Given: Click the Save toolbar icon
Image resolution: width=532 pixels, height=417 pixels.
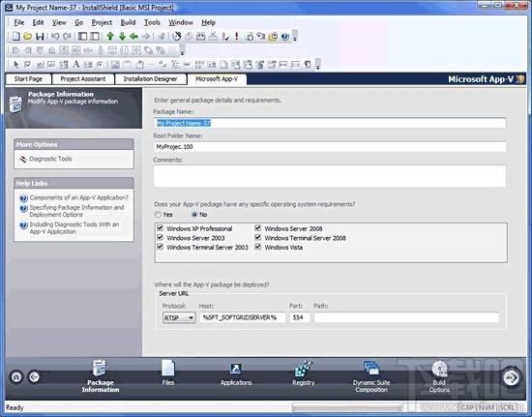Looking at the screenshot, I should click(40, 37).
